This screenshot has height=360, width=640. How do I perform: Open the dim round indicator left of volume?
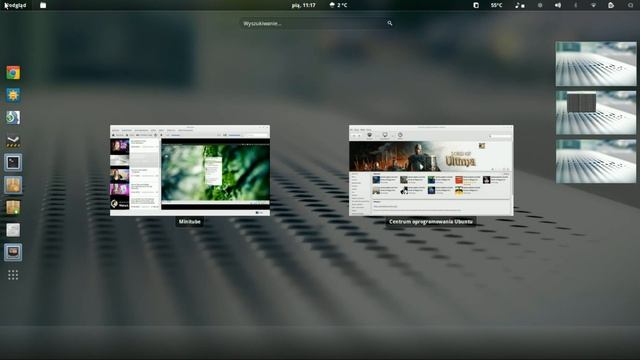coord(540,5)
